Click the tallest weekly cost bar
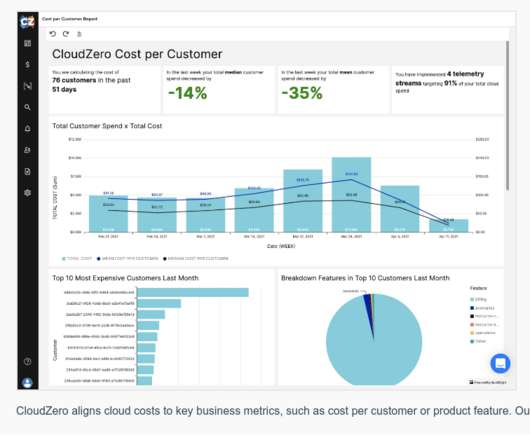This screenshot has height=442, width=530. (351, 195)
